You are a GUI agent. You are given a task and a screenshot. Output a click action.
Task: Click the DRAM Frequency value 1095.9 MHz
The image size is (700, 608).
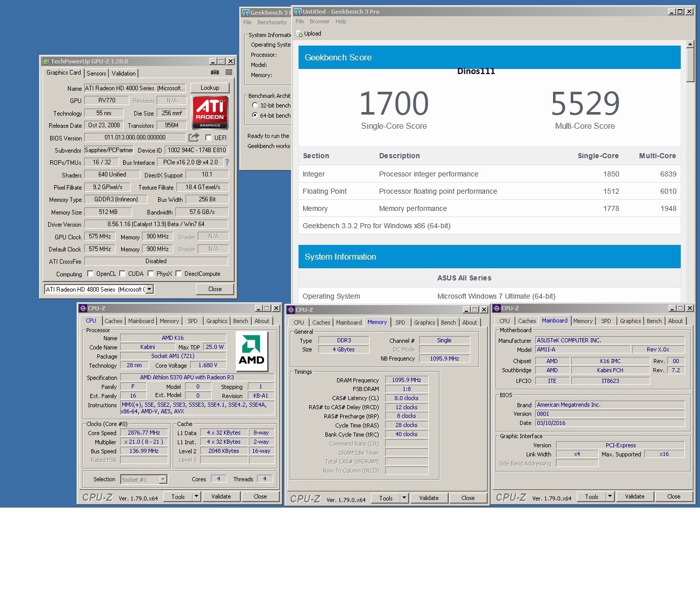click(407, 380)
